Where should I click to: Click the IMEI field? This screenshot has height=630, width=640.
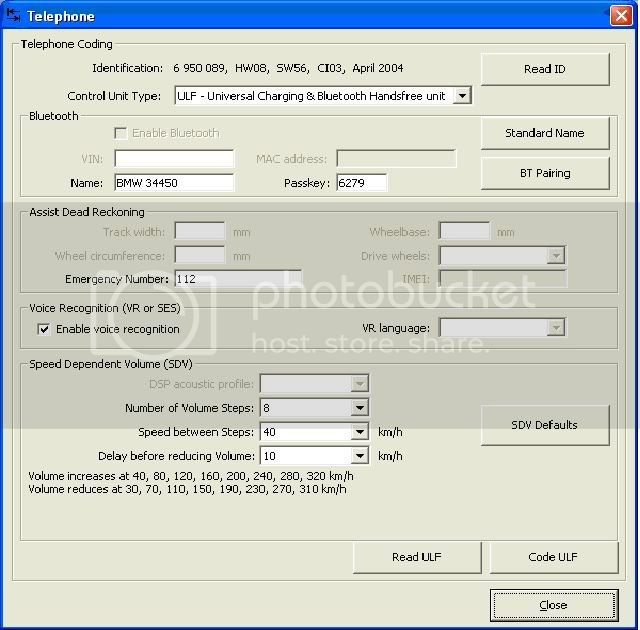(502, 279)
